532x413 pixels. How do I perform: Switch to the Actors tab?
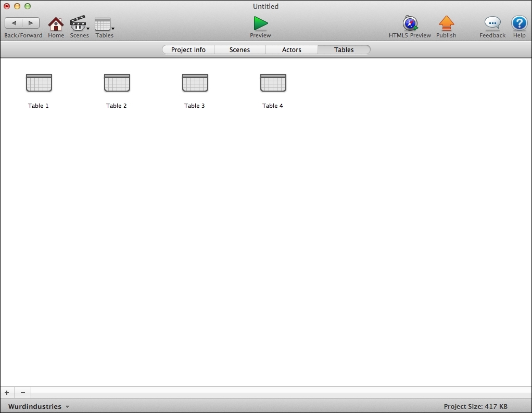pos(292,49)
